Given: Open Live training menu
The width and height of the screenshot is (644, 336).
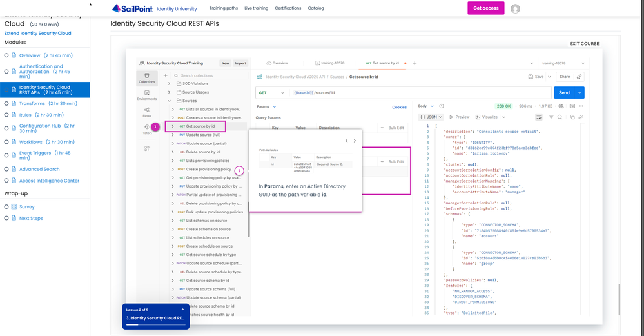Looking at the screenshot, I should (257, 8).
